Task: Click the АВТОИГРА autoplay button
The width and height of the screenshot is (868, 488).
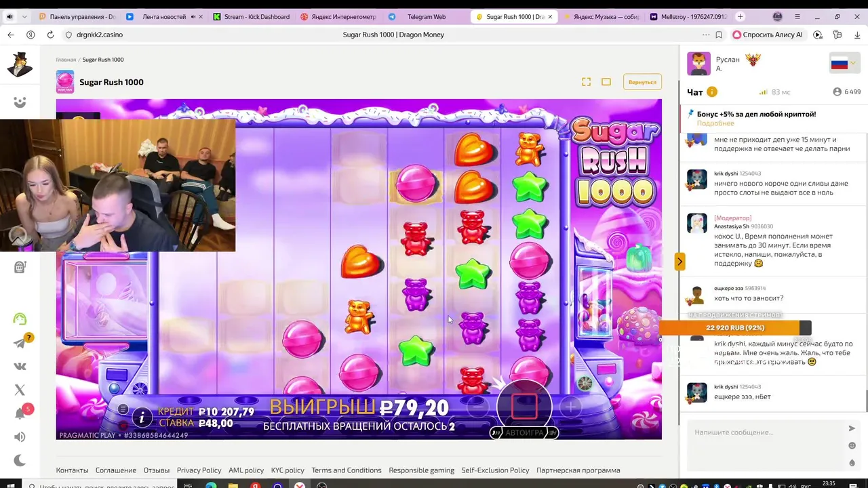Action: click(524, 432)
